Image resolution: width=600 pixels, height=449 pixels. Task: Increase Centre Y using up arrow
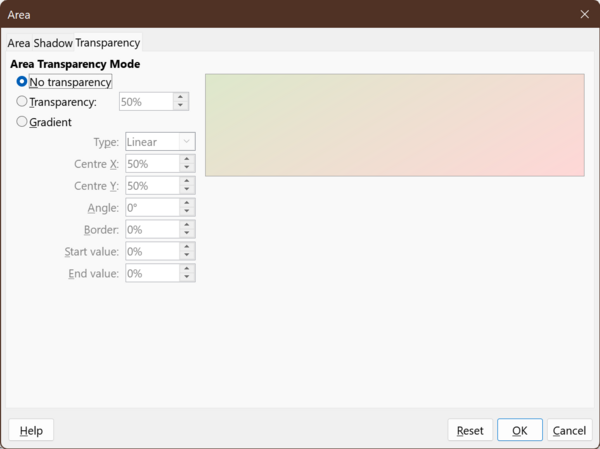187,181
